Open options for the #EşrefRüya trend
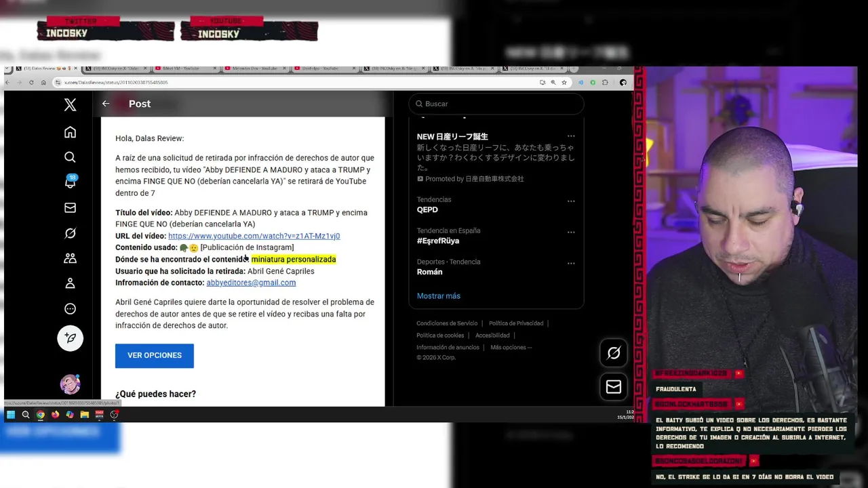 pyautogui.click(x=571, y=232)
